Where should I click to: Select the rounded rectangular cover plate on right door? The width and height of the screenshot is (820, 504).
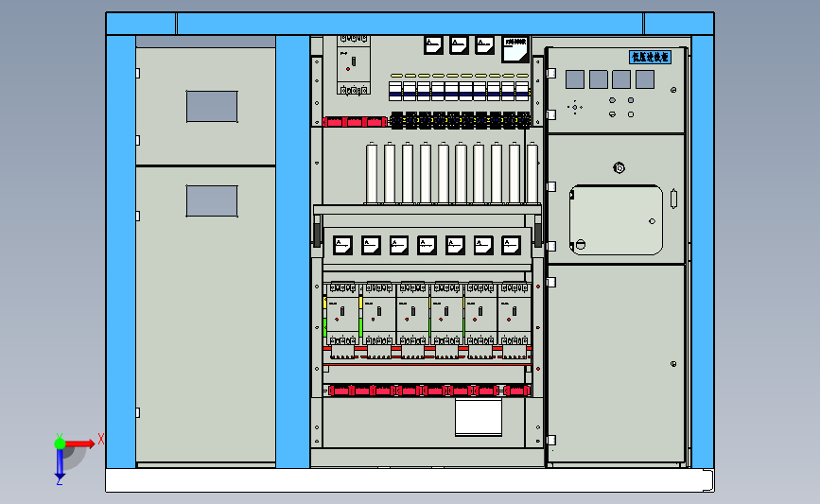pos(616,220)
